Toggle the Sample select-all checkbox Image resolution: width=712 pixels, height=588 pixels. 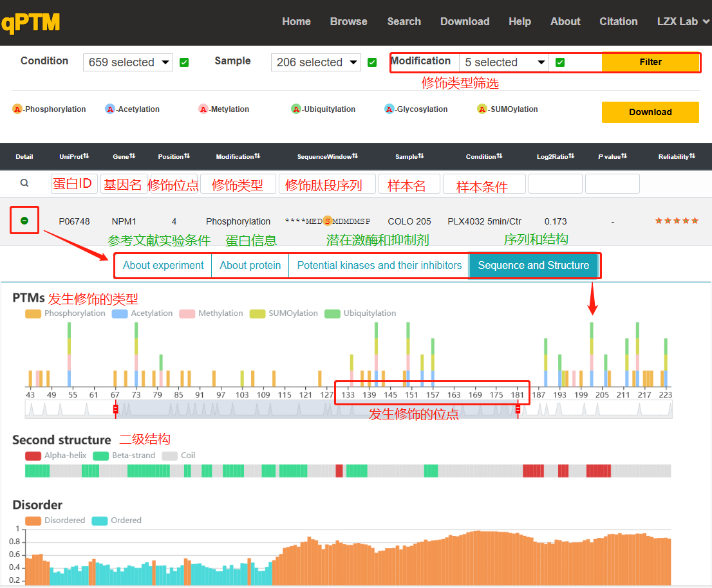[x=372, y=62]
